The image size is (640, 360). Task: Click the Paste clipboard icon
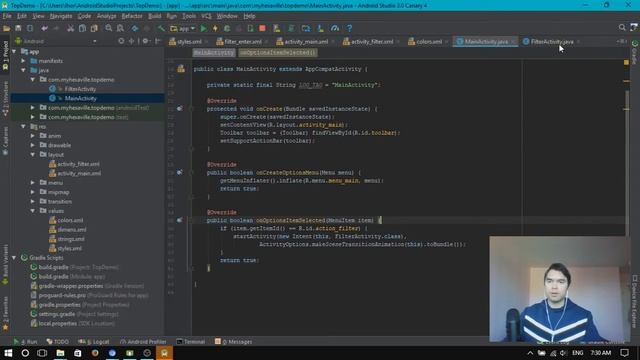click(94, 28)
